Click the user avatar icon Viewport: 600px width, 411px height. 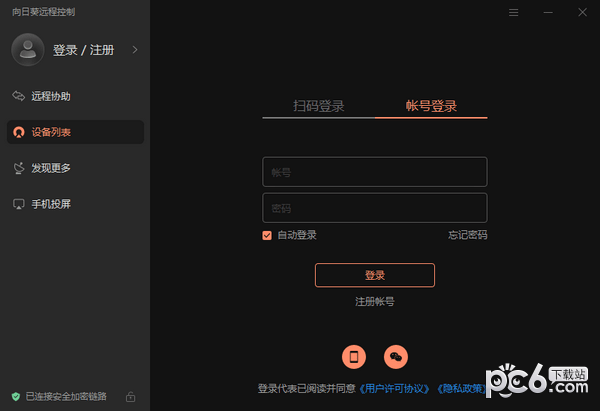(x=28, y=50)
